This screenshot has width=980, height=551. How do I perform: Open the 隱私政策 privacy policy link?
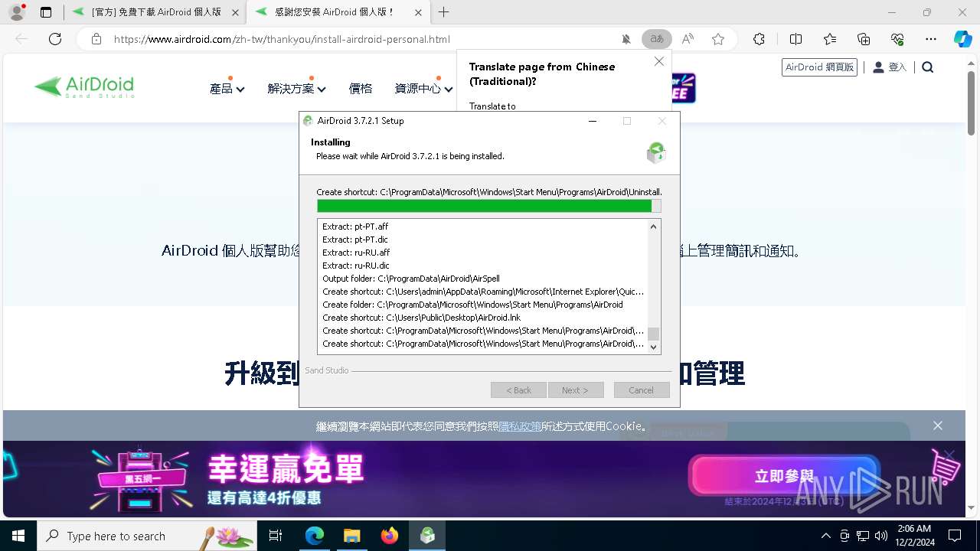point(520,426)
